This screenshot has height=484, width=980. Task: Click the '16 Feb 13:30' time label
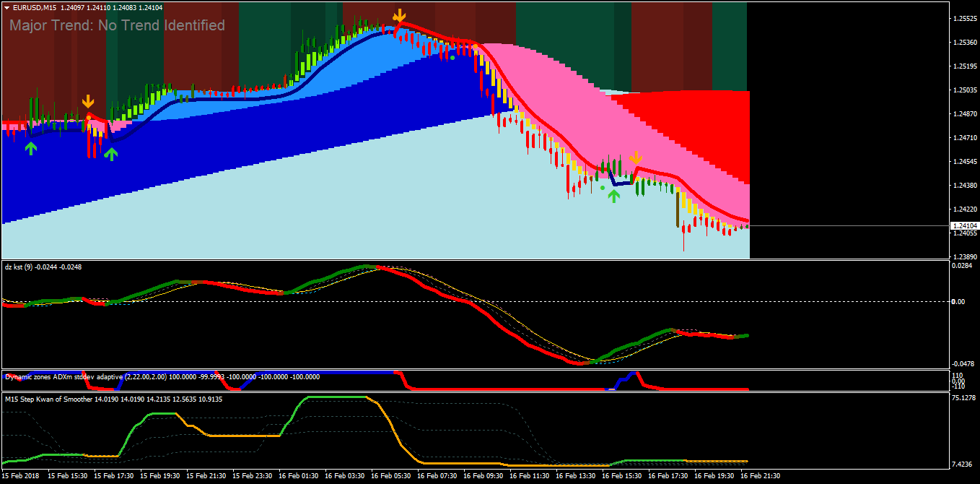576,477
